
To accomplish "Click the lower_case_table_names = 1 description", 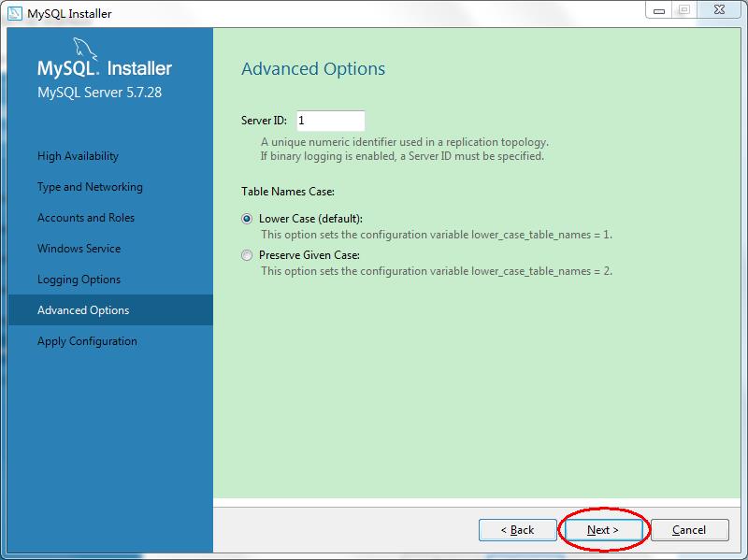I will coord(437,235).
